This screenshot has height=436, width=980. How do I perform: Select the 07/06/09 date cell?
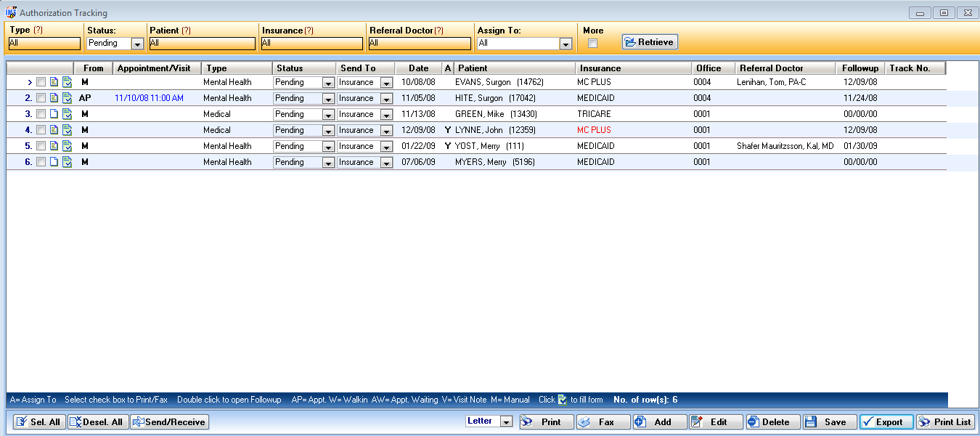pos(418,162)
